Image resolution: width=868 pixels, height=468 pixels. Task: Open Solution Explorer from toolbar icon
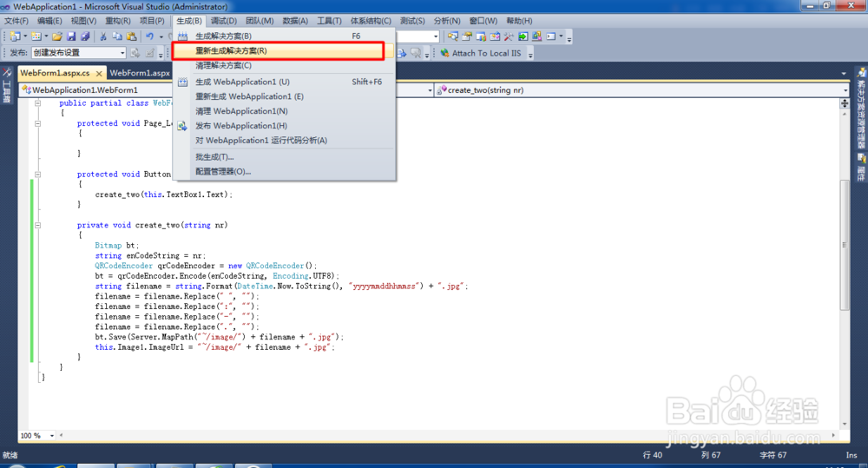click(x=453, y=36)
